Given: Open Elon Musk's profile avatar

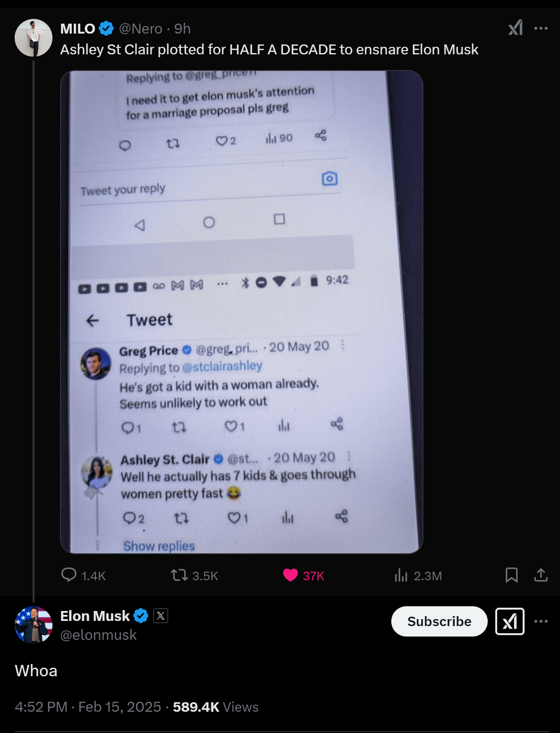Looking at the screenshot, I should tap(34, 625).
